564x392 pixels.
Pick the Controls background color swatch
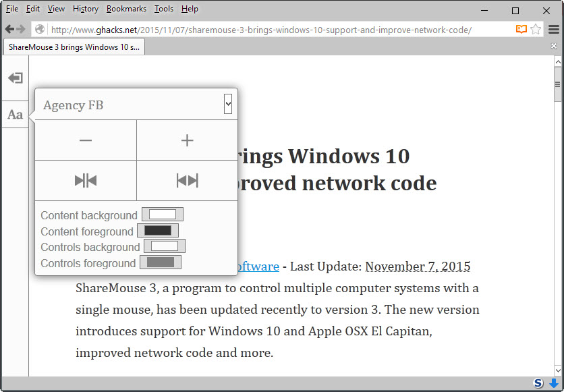165,246
